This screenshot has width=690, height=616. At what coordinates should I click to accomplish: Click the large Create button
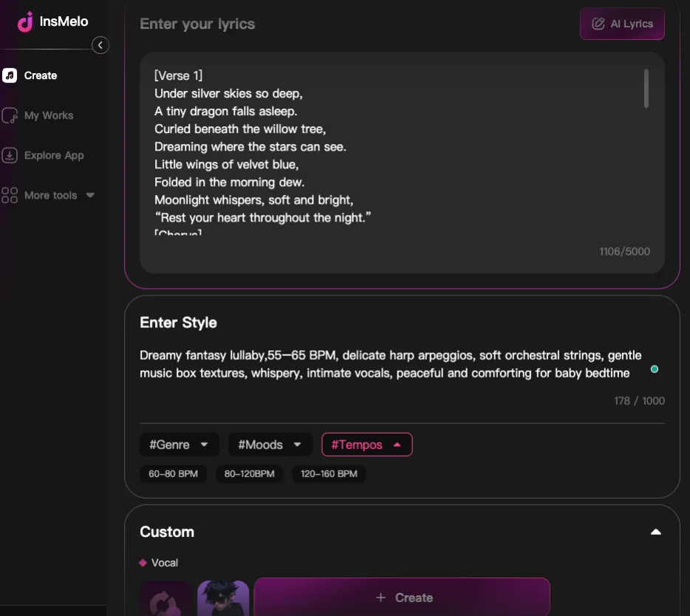pyautogui.click(x=402, y=597)
